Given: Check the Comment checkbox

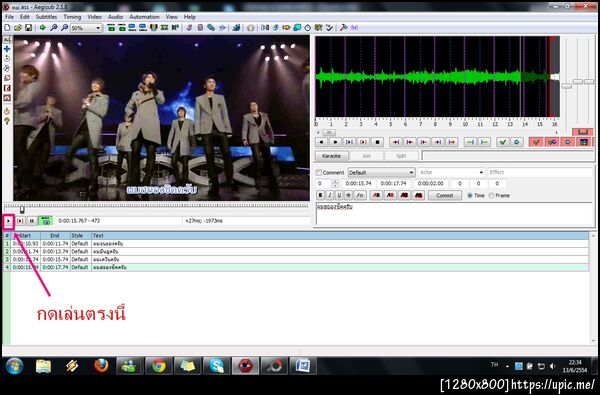Looking at the screenshot, I should [319, 173].
